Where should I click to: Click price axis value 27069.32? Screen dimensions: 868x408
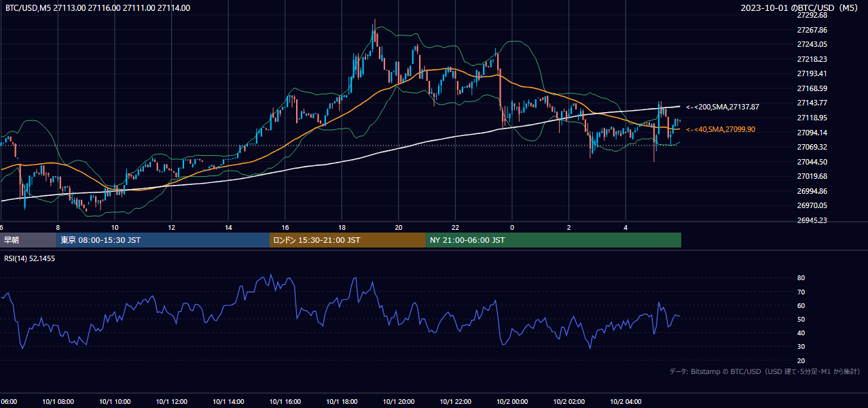(812, 147)
